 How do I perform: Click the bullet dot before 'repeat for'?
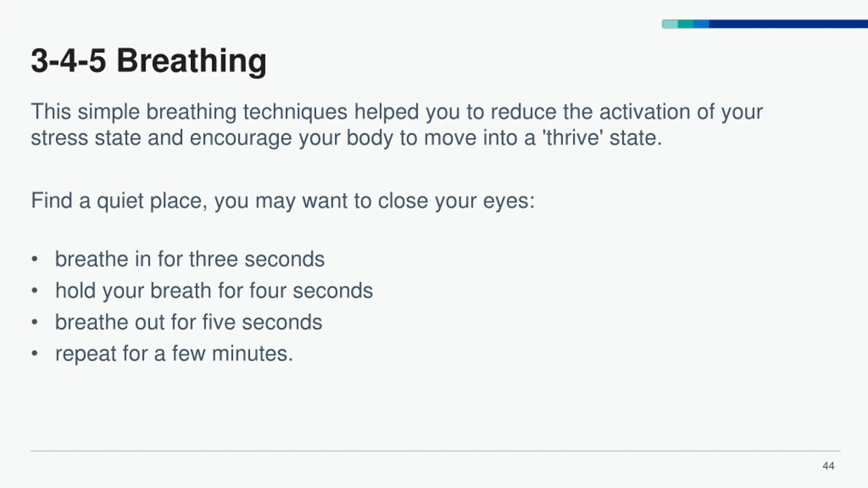(34, 353)
